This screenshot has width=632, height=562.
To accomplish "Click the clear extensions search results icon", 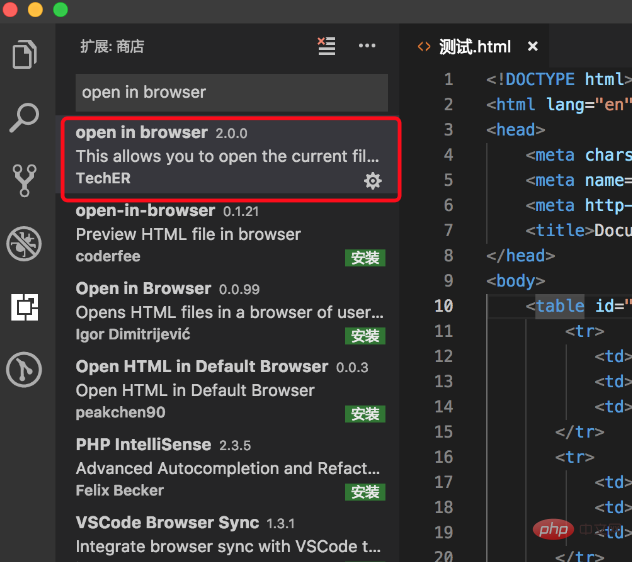I will click(x=326, y=46).
